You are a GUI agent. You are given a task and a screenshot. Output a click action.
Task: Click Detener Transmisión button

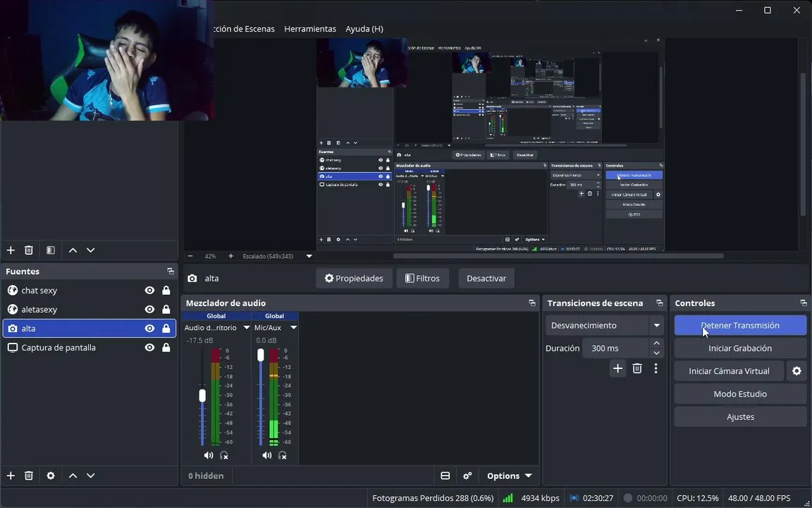click(740, 325)
